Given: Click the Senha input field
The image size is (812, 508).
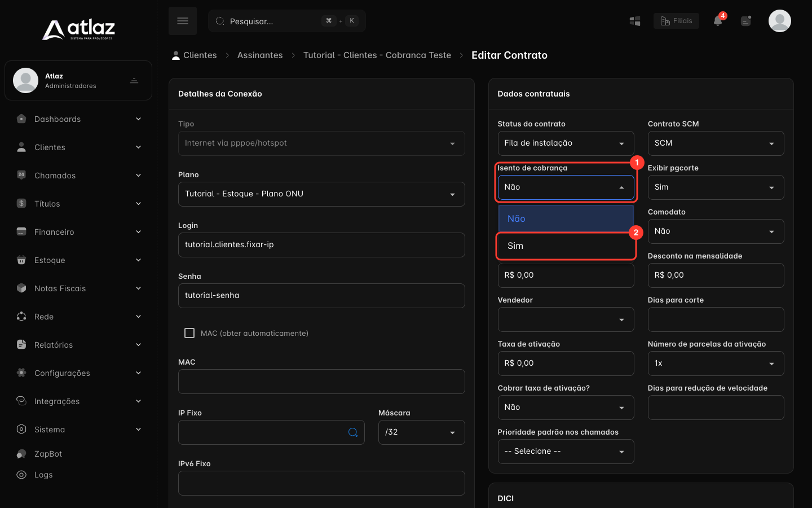Looking at the screenshot, I should 321,296.
